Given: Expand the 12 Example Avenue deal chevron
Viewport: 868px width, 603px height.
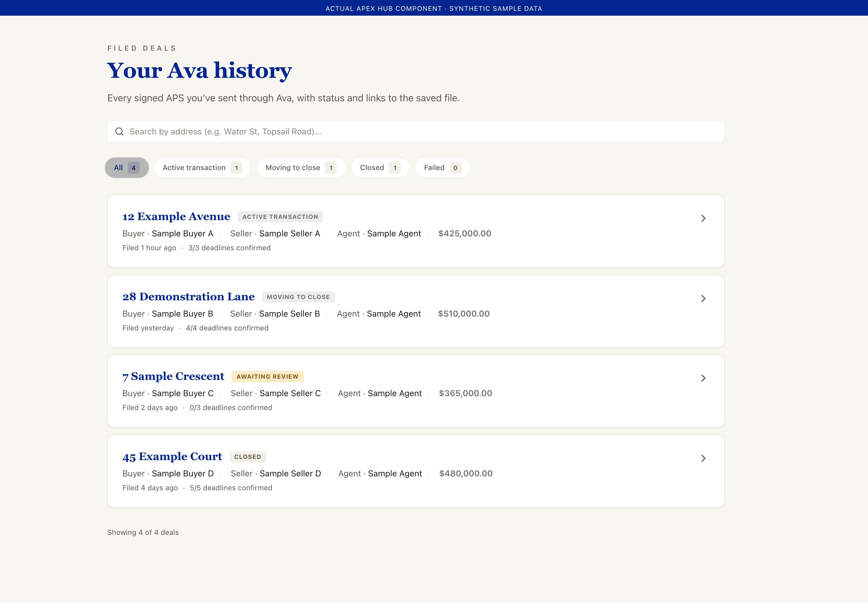Looking at the screenshot, I should [703, 218].
